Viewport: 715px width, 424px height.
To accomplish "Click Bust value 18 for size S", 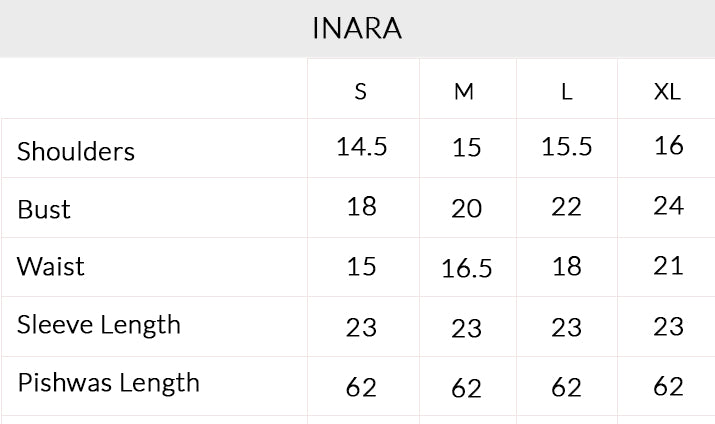I will click(x=362, y=207).
